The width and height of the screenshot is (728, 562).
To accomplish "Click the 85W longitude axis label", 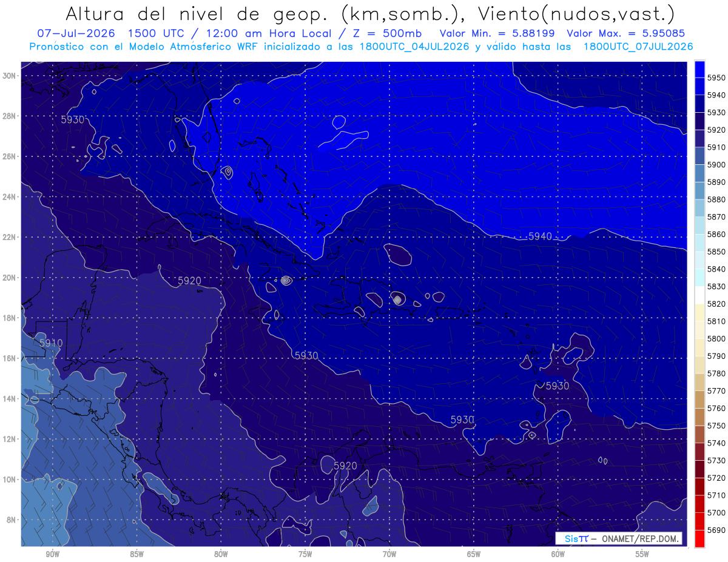I will [136, 554].
